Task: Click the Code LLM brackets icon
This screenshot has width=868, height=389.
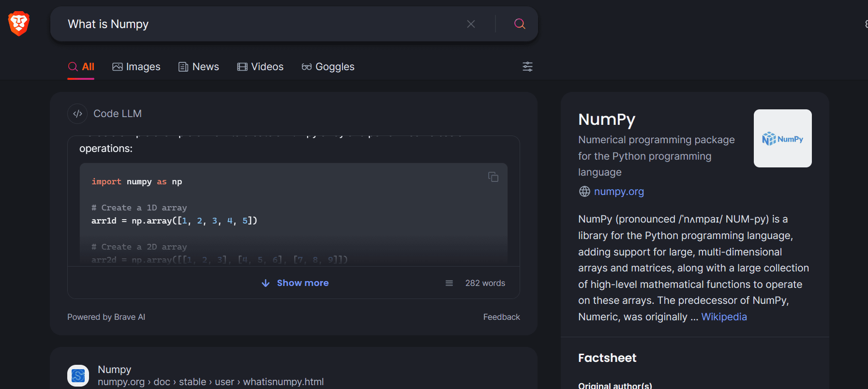Action: coord(77,114)
